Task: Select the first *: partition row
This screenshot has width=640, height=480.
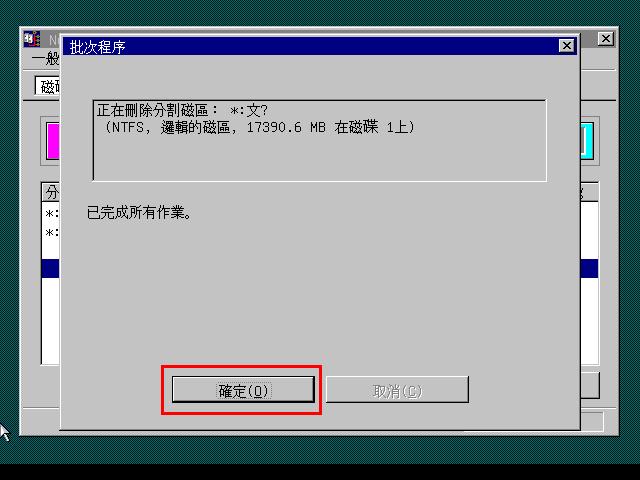Action: point(51,213)
